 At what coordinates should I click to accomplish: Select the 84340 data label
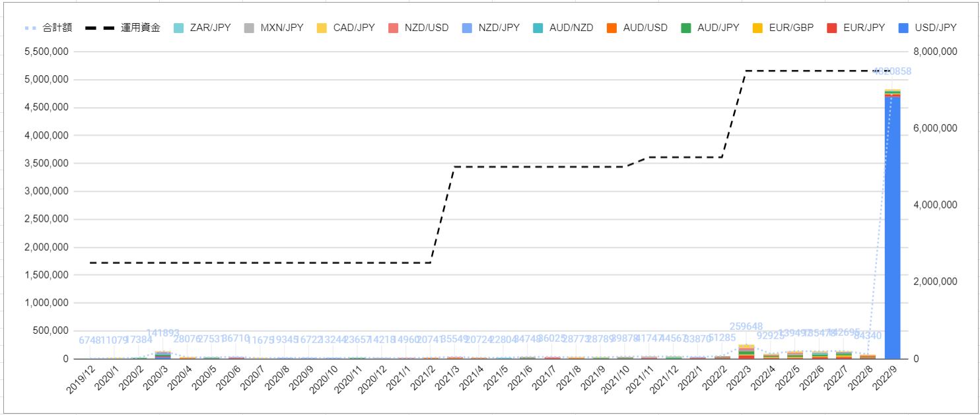pyautogui.click(x=868, y=336)
